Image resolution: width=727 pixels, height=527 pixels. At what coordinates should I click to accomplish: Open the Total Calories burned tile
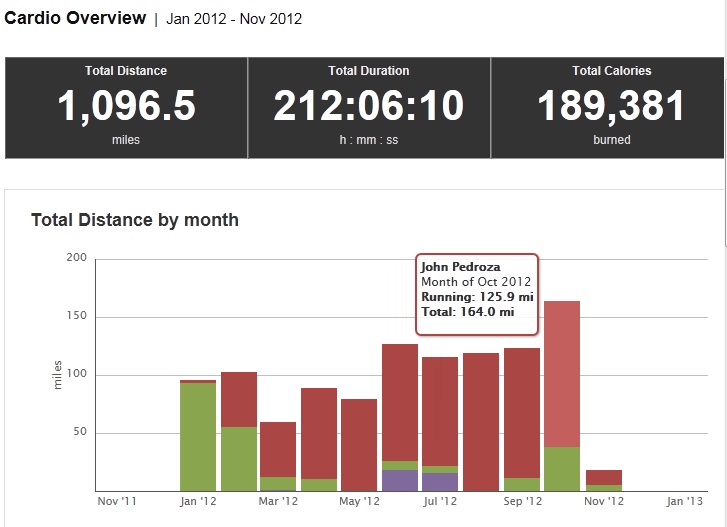[611, 107]
